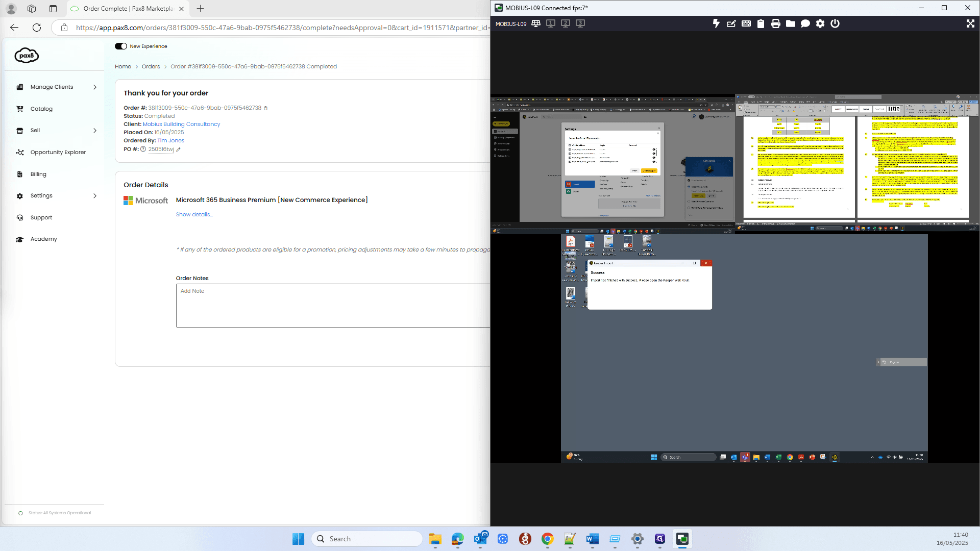Open remote session settings gear
Screen dimensions: 980x551
[x=820, y=23]
